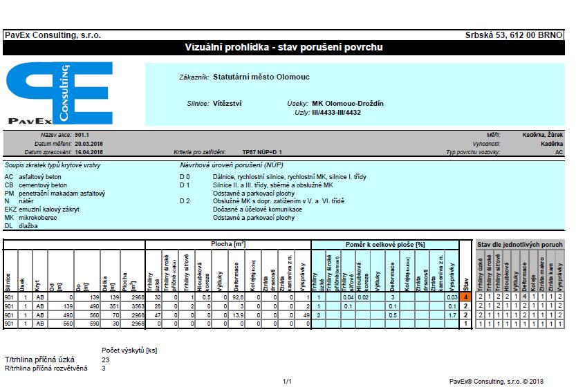Screen dimensions: 576x392
Task: Click the deformation ratio cell '0.5'
Action: pos(393,315)
